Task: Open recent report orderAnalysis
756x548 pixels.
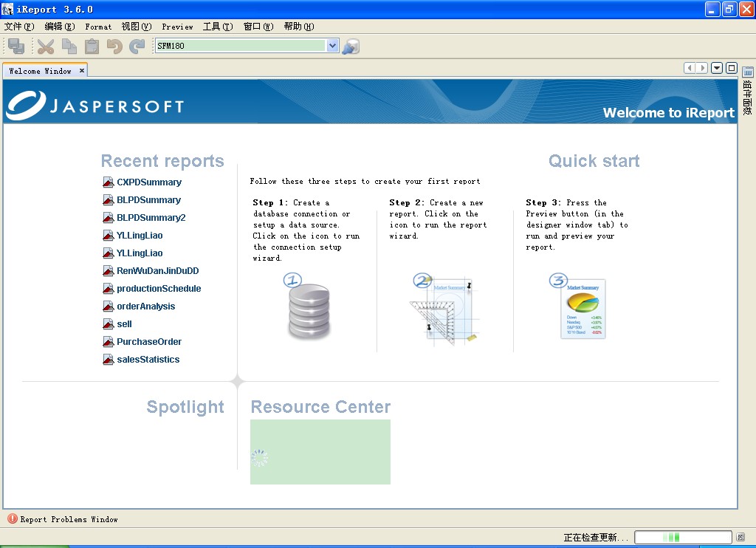Action: click(x=145, y=306)
